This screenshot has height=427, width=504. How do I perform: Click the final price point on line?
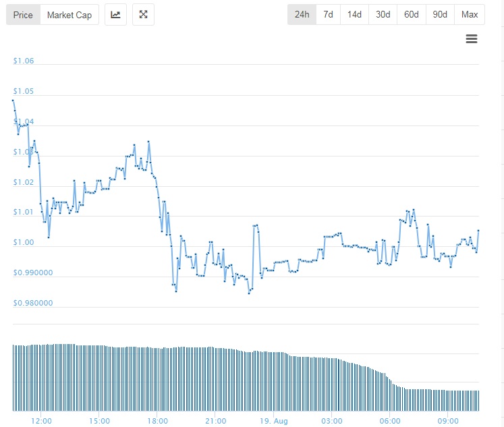(478, 231)
